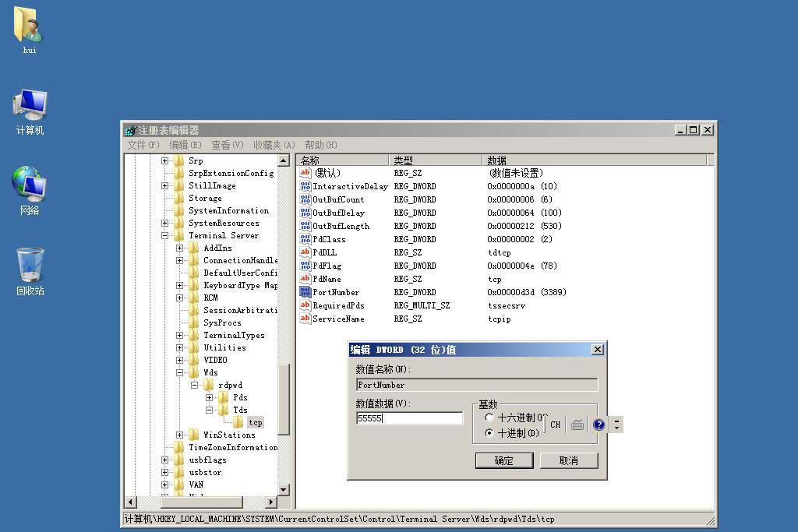798x532 pixels.
Task: Open the 网络 desktop icon
Action: tap(30, 183)
